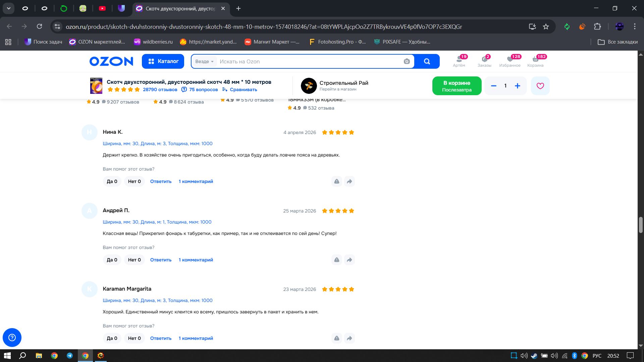644x362 pixels.
Task: Open the Корзина cart icon
Action: [x=535, y=61]
